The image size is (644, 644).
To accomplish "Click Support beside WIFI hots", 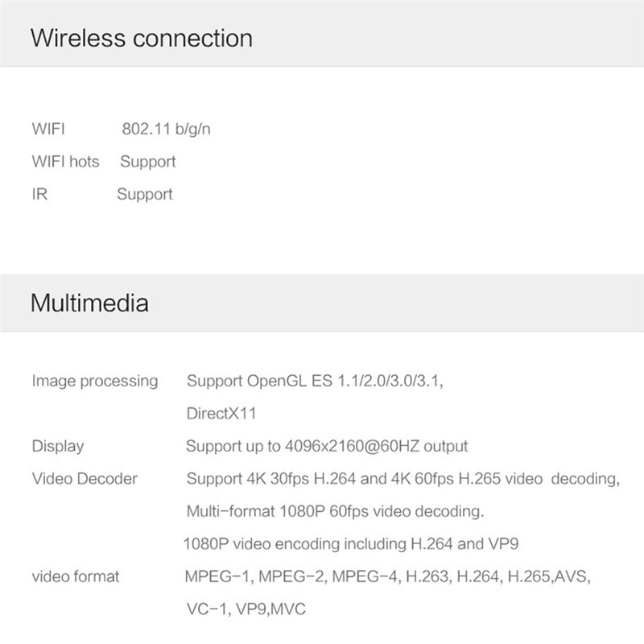I will [x=148, y=162].
